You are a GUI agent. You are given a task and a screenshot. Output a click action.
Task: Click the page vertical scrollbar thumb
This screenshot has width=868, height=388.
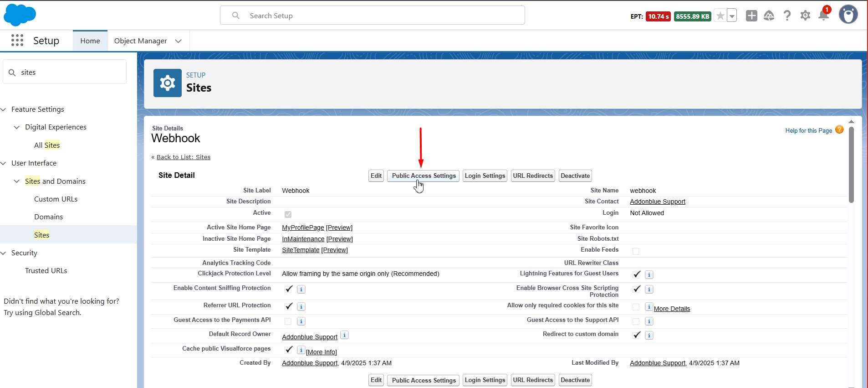point(851,165)
